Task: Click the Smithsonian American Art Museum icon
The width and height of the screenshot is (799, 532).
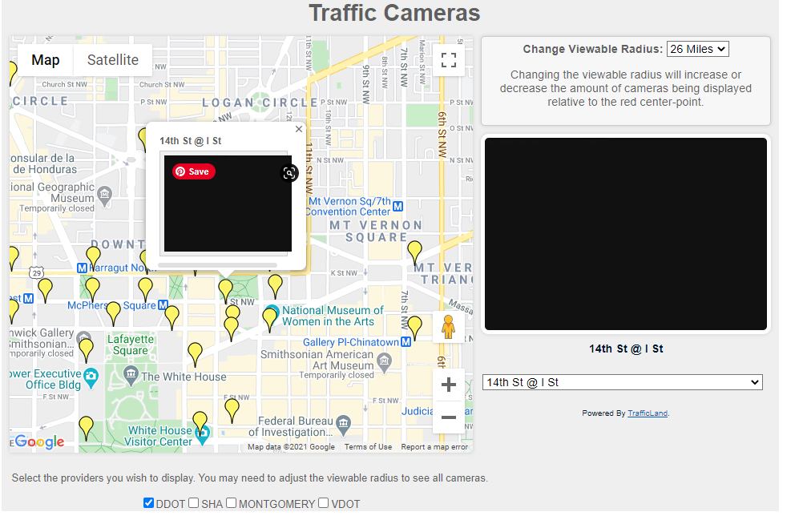Action: (384, 362)
